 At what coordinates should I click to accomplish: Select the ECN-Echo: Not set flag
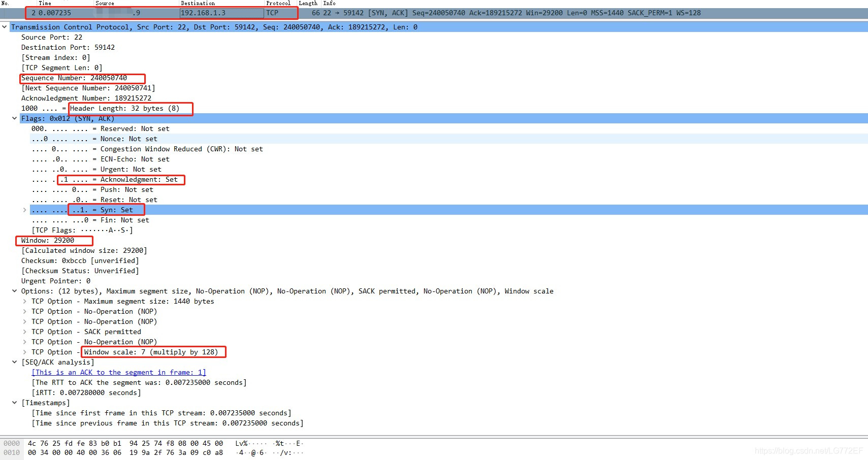[x=101, y=159]
